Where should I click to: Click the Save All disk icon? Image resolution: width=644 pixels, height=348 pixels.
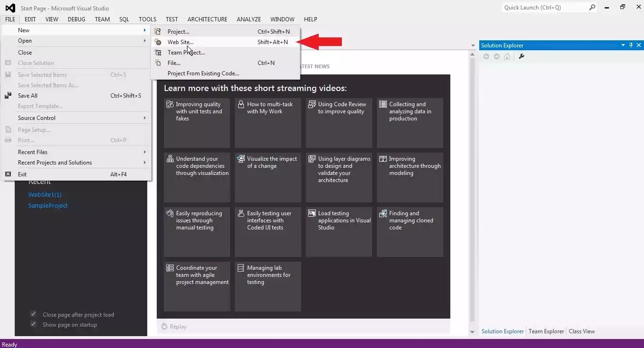click(x=8, y=96)
